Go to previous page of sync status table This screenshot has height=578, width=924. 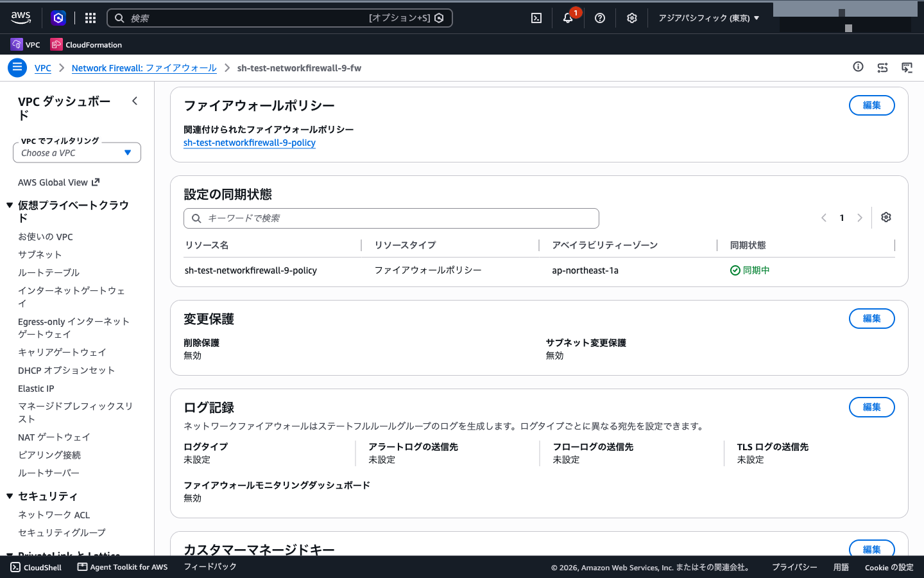click(x=824, y=218)
